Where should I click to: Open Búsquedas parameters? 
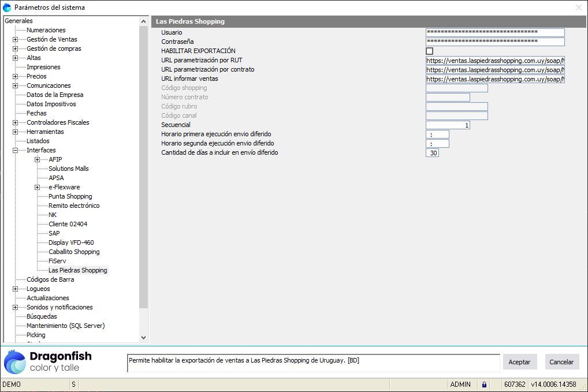click(42, 316)
